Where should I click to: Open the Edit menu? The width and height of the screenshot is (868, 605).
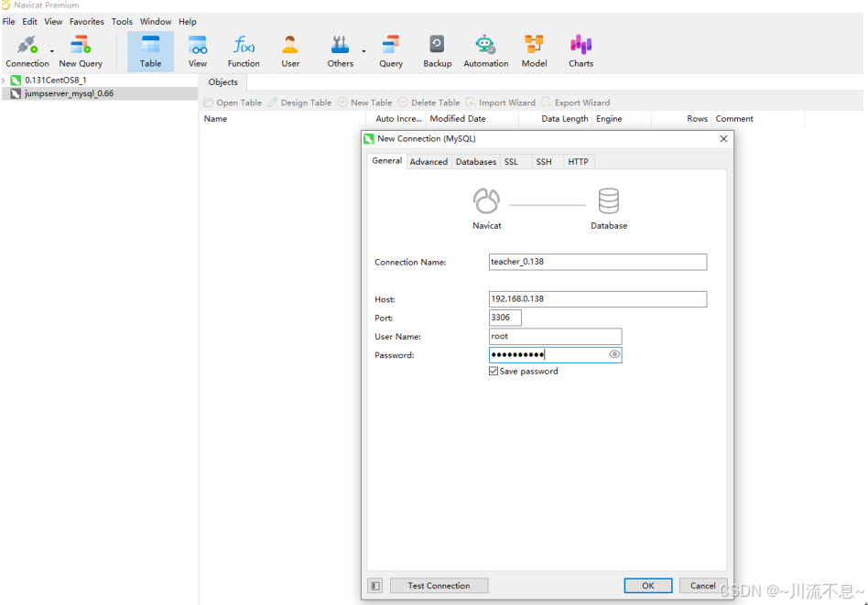click(x=29, y=22)
